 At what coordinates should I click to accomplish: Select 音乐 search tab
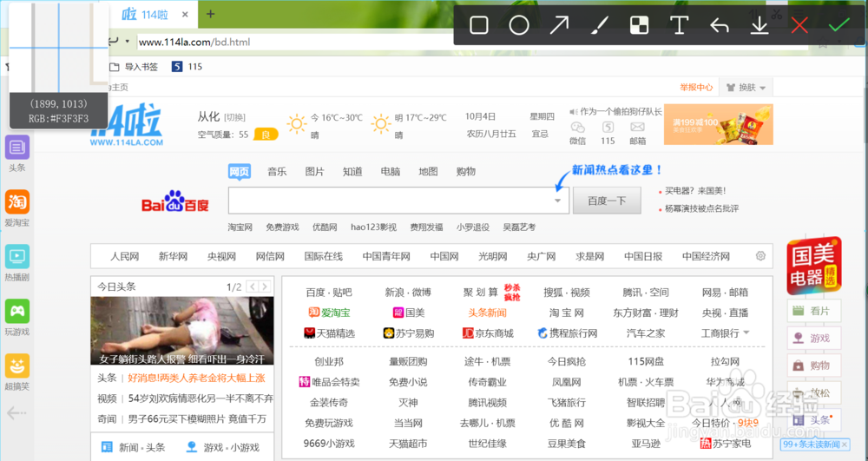[277, 172]
